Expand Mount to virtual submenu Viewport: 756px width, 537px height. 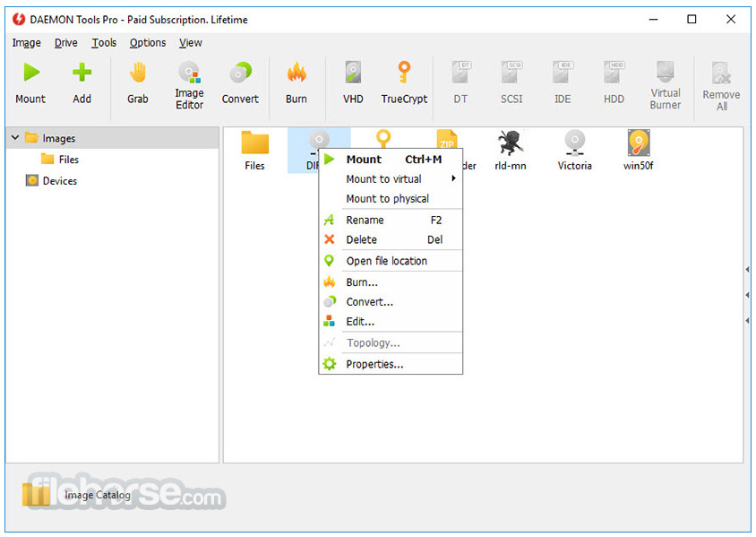[391, 179]
